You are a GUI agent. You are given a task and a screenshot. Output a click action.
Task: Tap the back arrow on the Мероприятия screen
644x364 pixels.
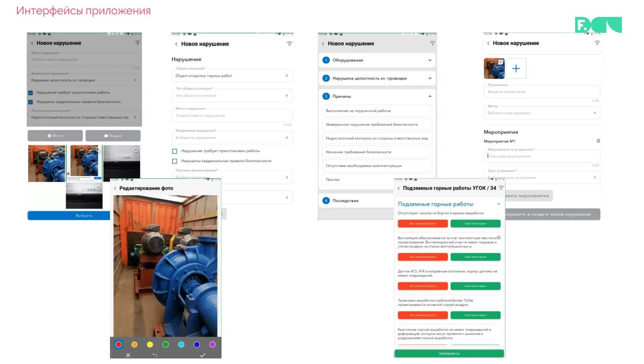tap(488, 43)
